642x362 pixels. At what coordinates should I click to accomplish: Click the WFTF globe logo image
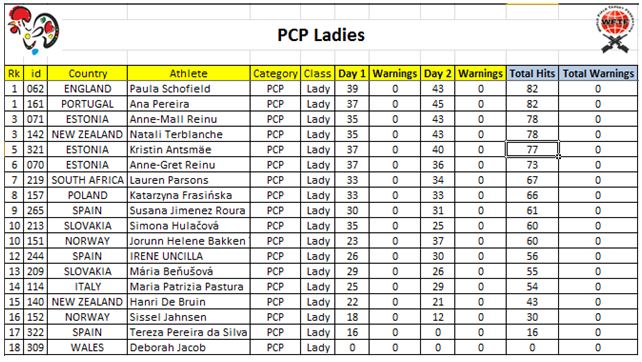(615, 30)
